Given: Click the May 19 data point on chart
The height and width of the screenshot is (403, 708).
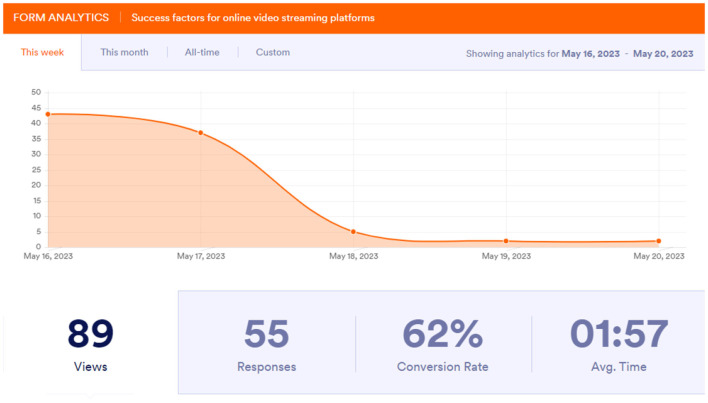Looking at the screenshot, I should [506, 241].
